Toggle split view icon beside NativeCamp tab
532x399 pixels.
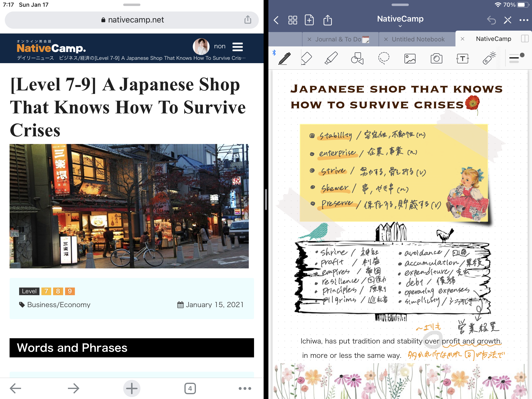[525, 39]
